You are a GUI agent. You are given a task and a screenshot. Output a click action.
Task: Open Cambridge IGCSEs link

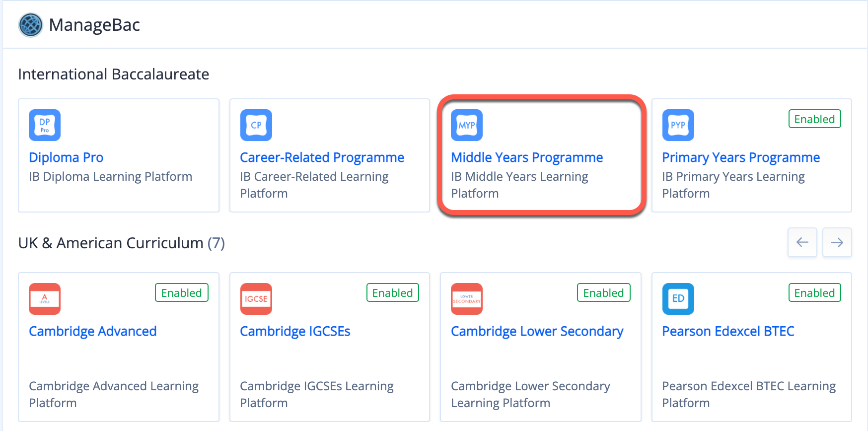[295, 331]
